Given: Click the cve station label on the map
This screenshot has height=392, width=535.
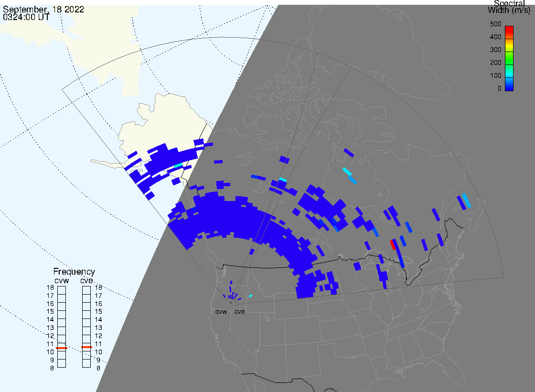Looking at the screenshot, I should coord(239,312).
